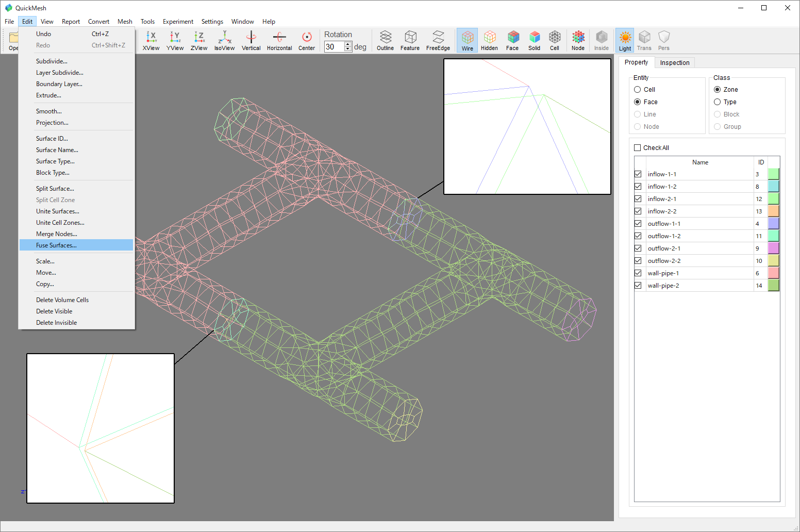
Task: Choose Fuse Surfaces from the Edit menu
Action: pyautogui.click(x=56, y=245)
